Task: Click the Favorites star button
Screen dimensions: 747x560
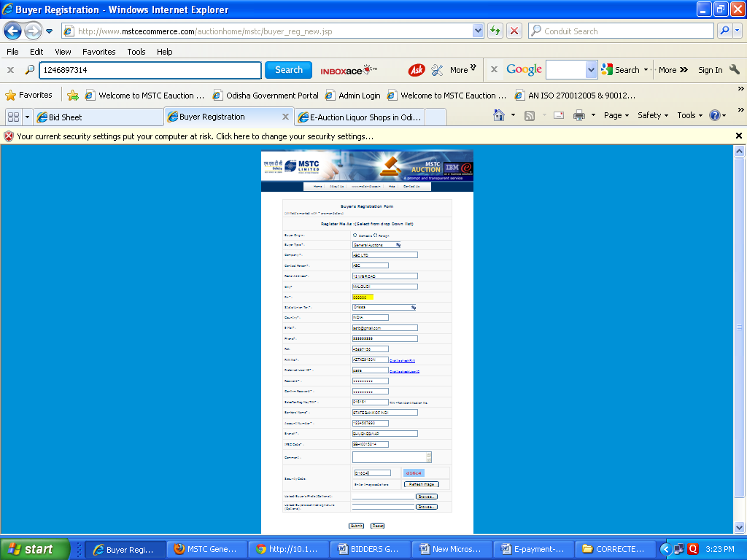Action: [28, 96]
